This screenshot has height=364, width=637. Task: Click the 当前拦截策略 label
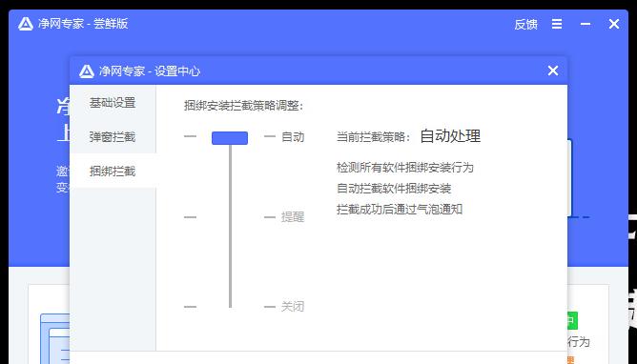click(x=374, y=137)
